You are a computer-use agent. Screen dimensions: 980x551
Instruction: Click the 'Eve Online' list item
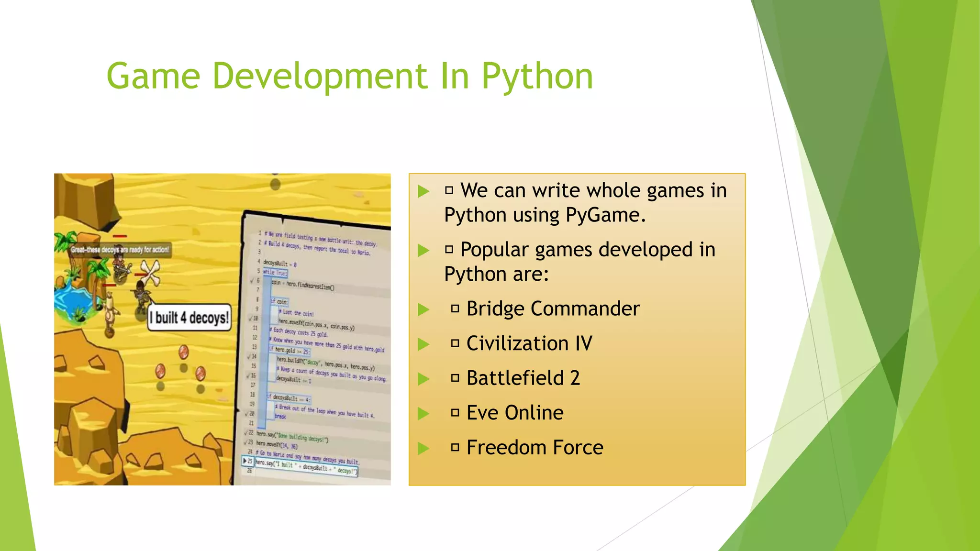tap(515, 413)
